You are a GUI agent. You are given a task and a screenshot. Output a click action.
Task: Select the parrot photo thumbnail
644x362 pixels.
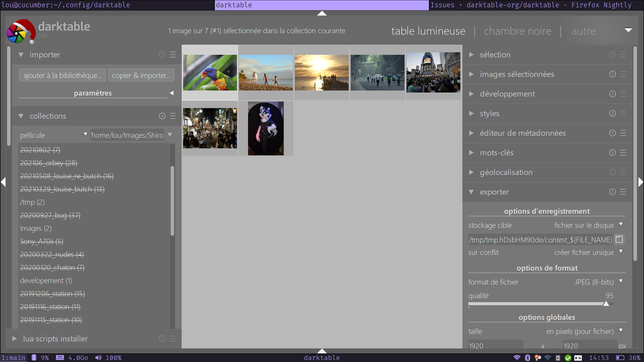[x=210, y=72]
